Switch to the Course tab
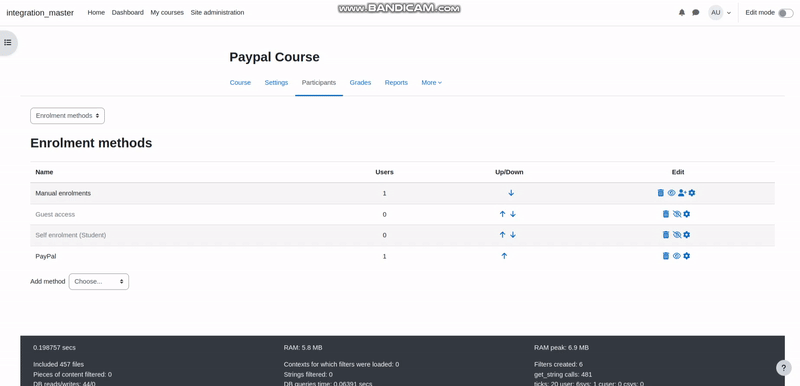This screenshot has height=386, width=800. 240,83
